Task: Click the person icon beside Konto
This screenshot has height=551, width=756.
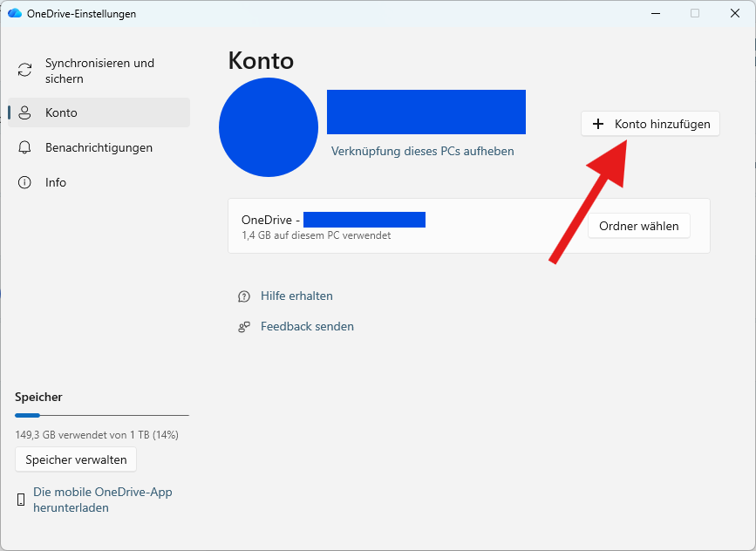Action: (x=24, y=112)
